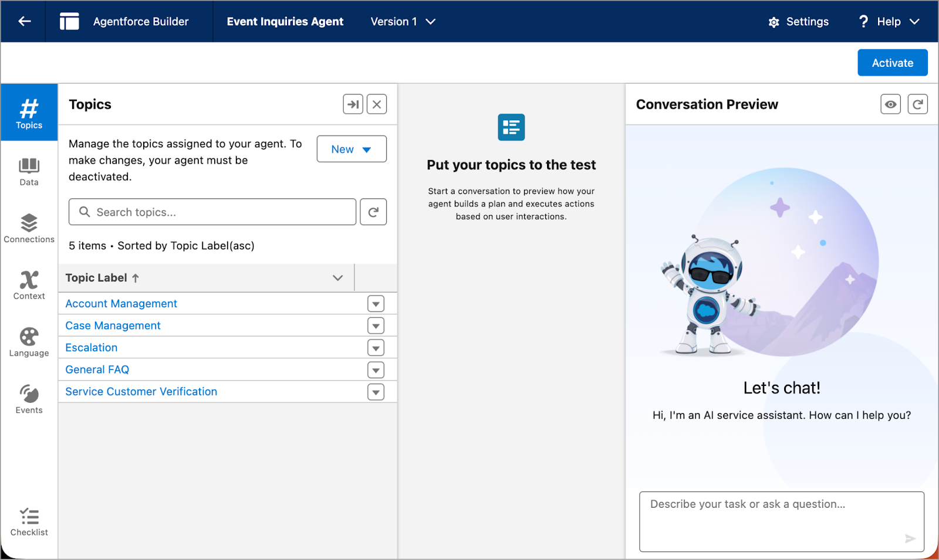The image size is (939, 560).
Task: Refresh the Conversation Preview
Action: pyautogui.click(x=918, y=104)
